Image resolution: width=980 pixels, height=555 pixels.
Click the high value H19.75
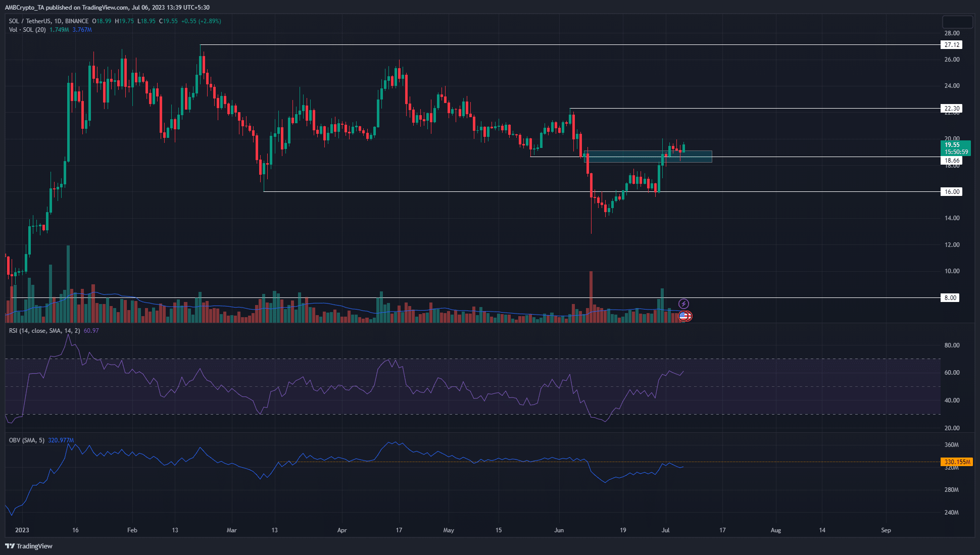point(124,21)
